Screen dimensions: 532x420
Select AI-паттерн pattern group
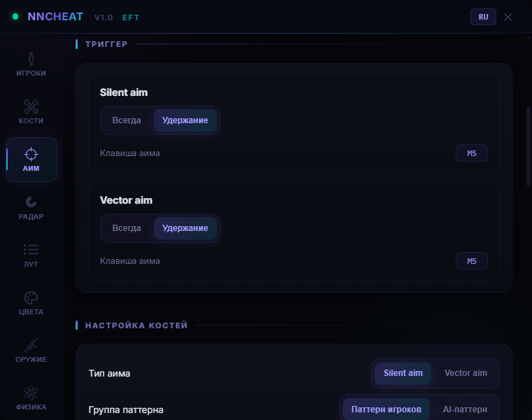pyautogui.click(x=465, y=409)
